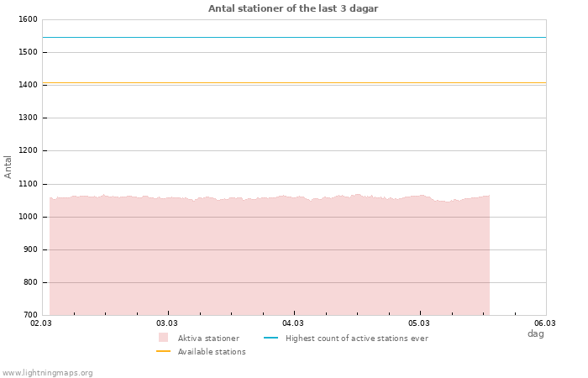This screenshot has width=588, height=378.
Task: Click the 04.03 date tick label
Action: pyautogui.click(x=293, y=323)
